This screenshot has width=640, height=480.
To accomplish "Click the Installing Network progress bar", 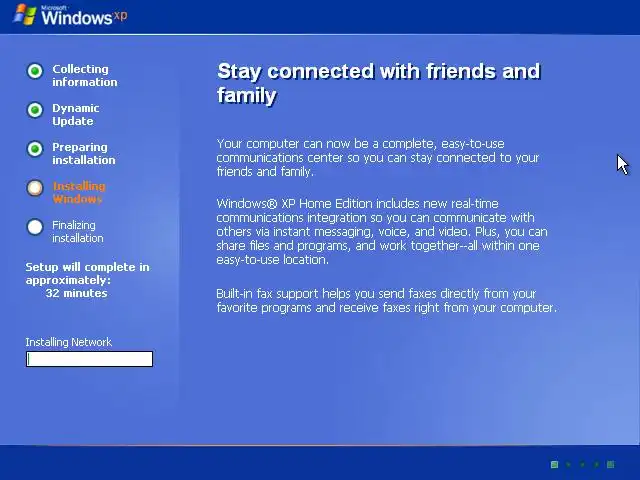I will point(89,359).
